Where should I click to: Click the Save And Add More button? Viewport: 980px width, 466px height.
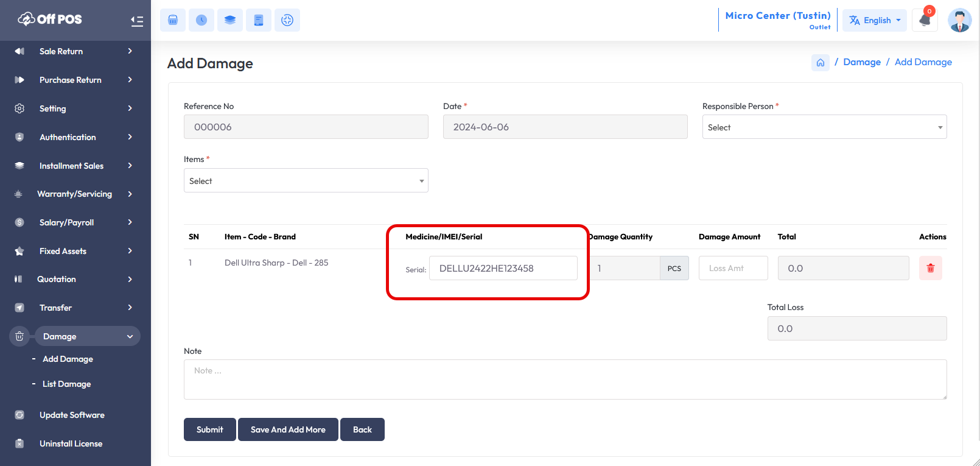pyautogui.click(x=288, y=429)
